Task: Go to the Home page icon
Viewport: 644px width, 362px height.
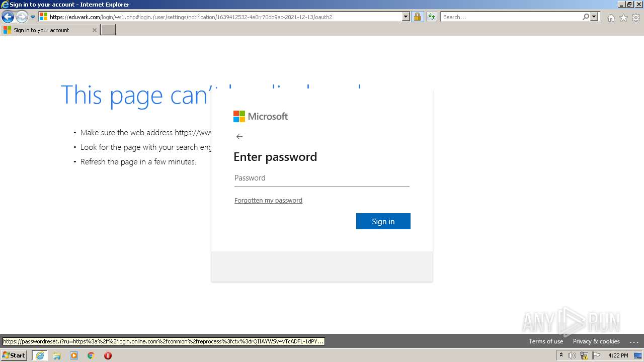Action: (611, 18)
